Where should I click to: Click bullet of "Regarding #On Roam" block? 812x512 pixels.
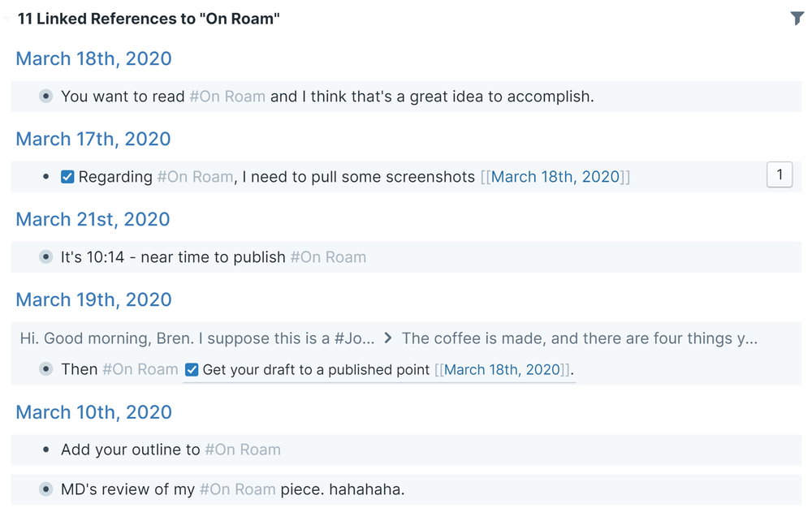(x=46, y=177)
